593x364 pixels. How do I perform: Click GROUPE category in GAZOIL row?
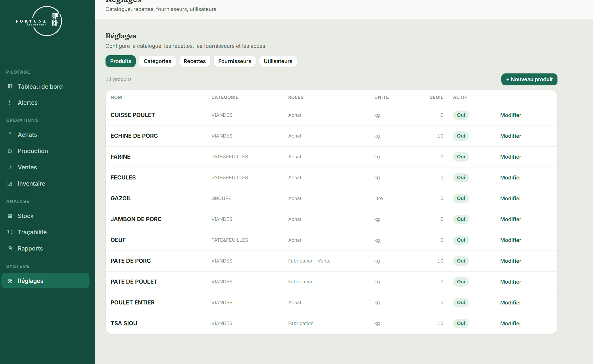[221, 198]
